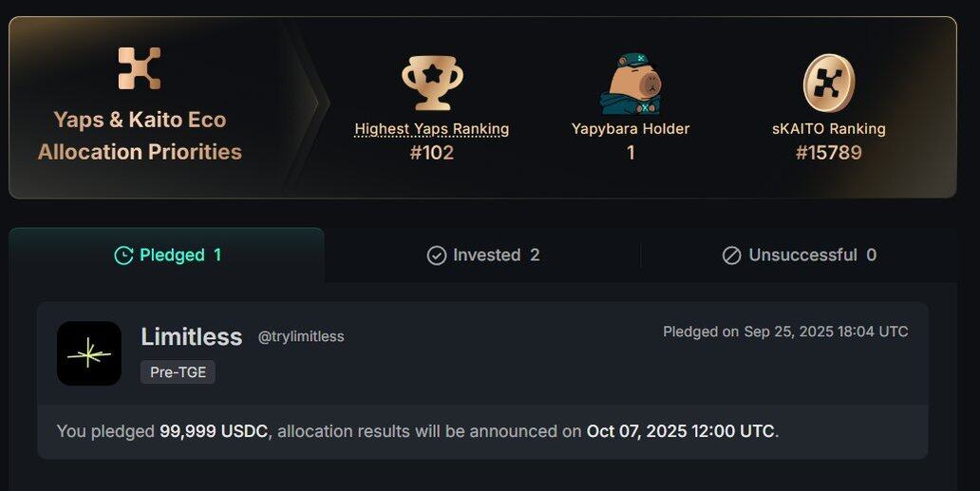
Task: Click the Limitless project logo
Action: pos(89,353)
